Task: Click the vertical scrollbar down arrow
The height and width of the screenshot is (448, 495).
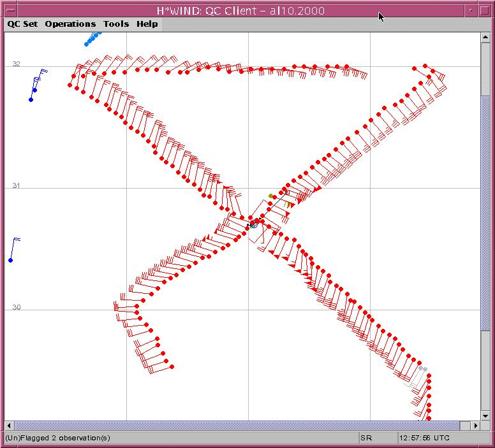Action: [485, 415]
